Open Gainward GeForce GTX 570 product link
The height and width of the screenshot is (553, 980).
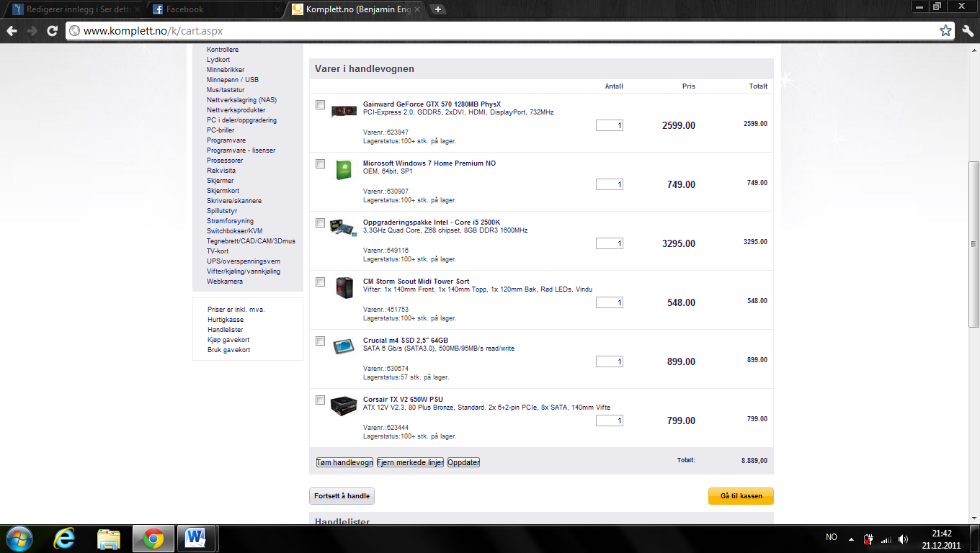[x=432, y=104]
